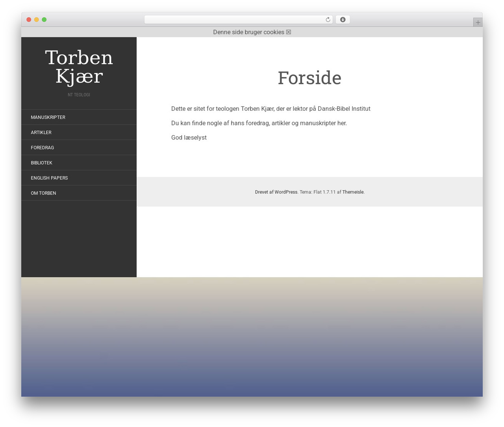Click the Torben Kjær site title

click(x=79, y=67)
